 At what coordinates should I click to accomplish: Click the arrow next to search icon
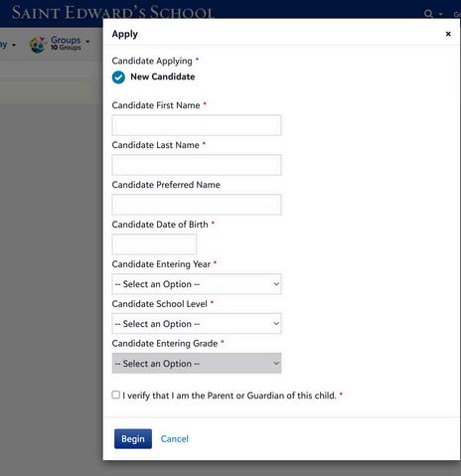[x=441, y=14]
